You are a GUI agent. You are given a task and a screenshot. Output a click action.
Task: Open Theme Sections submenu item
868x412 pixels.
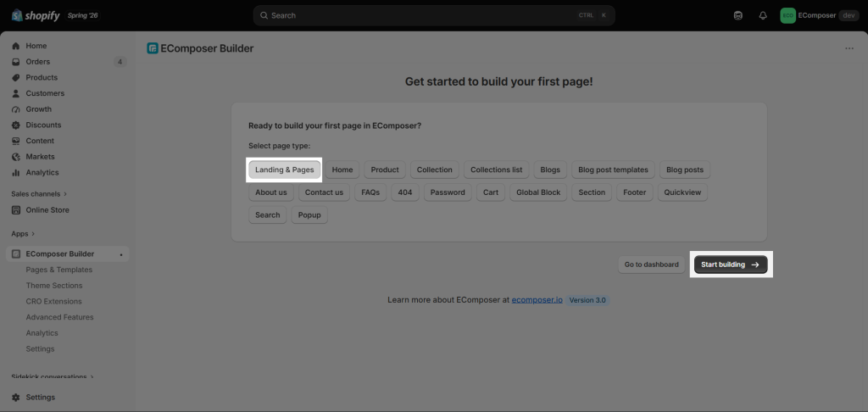tap(54, 286)
